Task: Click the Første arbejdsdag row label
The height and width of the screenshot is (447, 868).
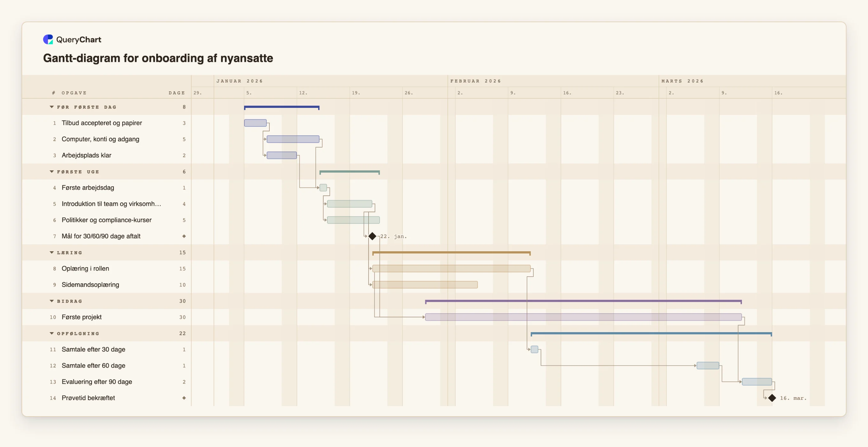Action: tap(88, 187)
